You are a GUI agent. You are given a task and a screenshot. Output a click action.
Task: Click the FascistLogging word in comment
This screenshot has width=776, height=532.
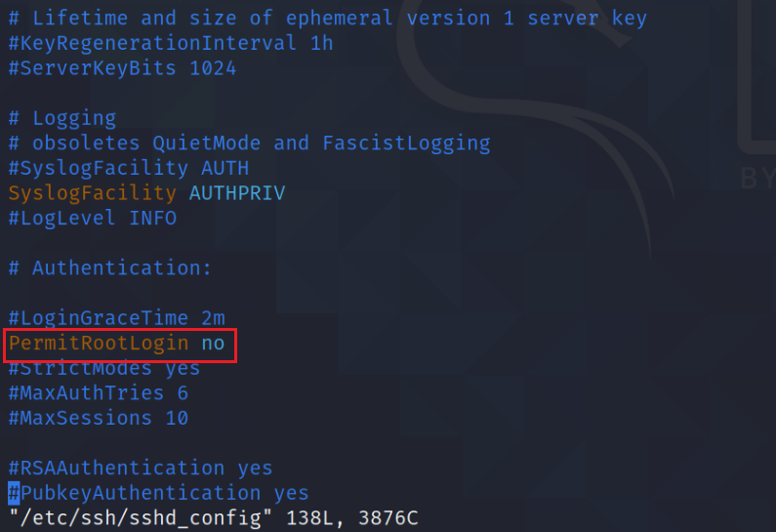click(x=406, y=143)
